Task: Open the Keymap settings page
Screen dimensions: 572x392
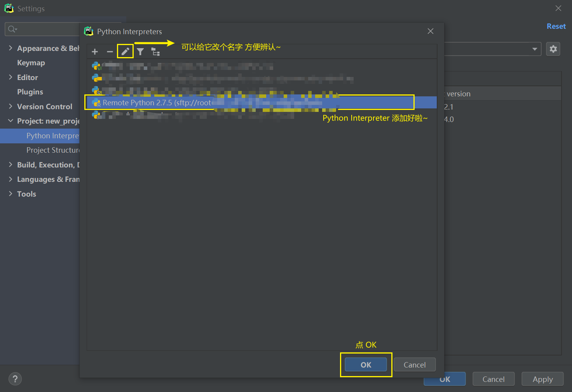Action: point(31,63)
